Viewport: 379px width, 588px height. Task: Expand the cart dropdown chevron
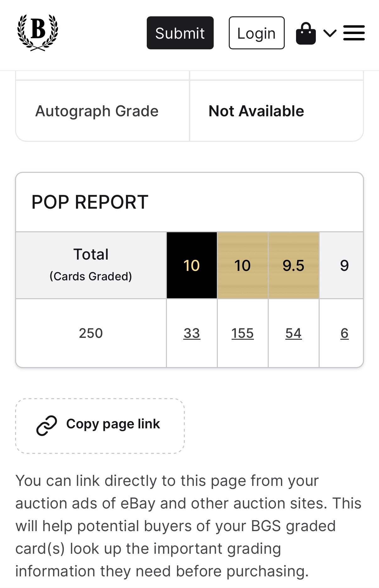click(x=330, y=33)
